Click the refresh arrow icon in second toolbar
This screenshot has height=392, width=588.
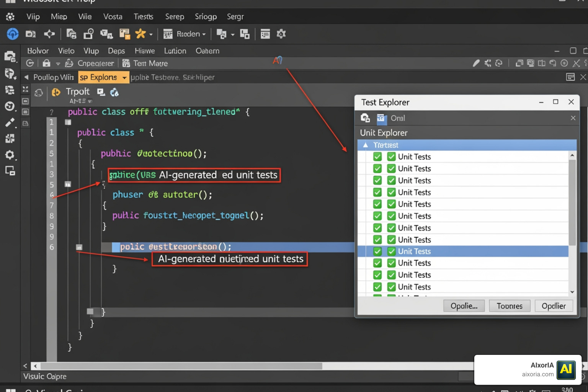point(30,63)
